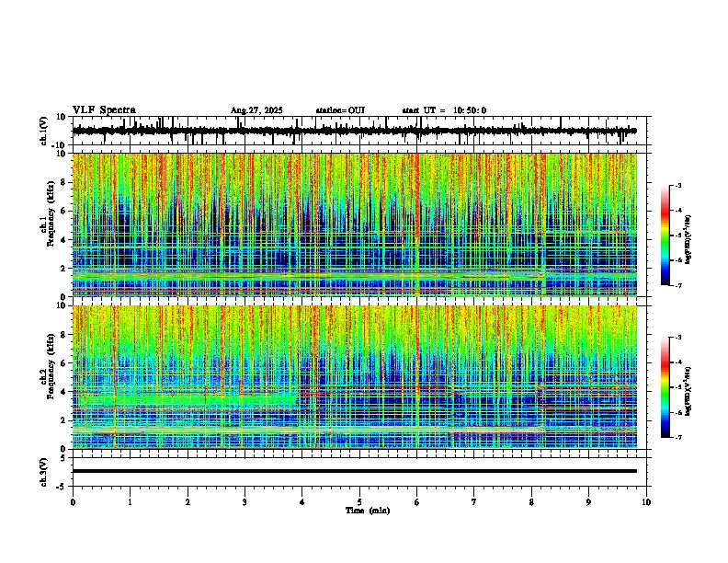Click inside the ch.1 spectrogram panel
The image size is (728, 563).
355,224
